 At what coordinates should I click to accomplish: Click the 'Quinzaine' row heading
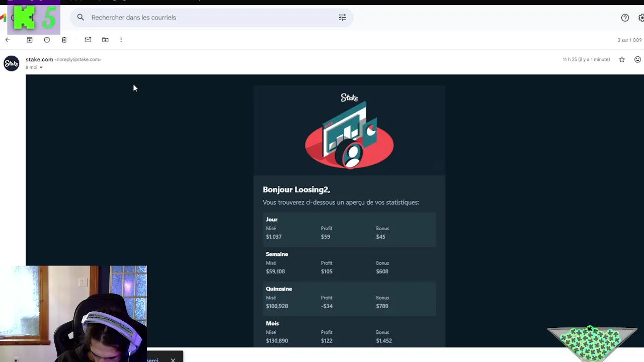(x=279, y=289)
